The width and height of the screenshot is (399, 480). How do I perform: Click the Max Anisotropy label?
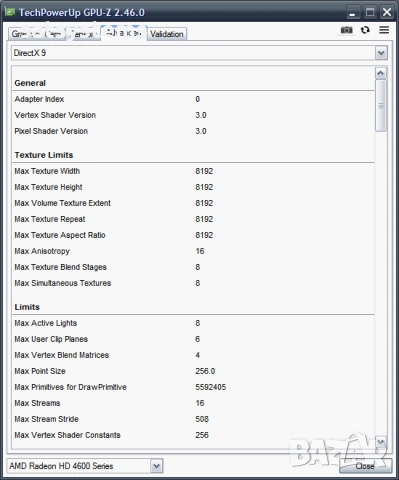click(42, 251)
